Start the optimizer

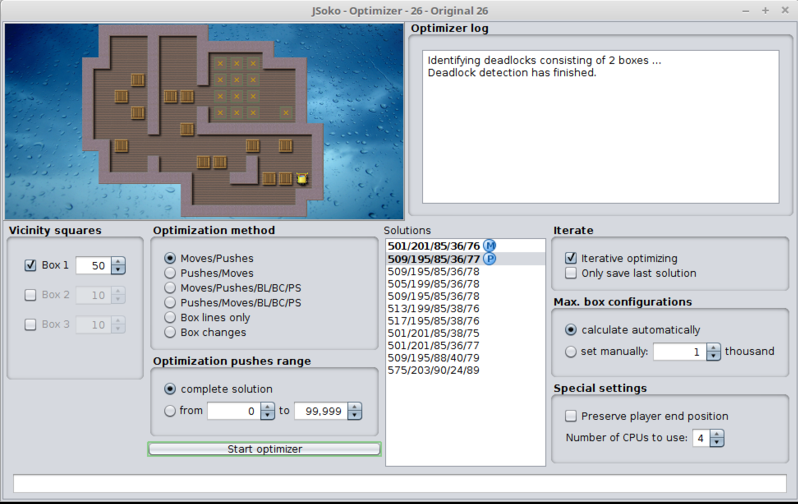click(x=265, y=449)
